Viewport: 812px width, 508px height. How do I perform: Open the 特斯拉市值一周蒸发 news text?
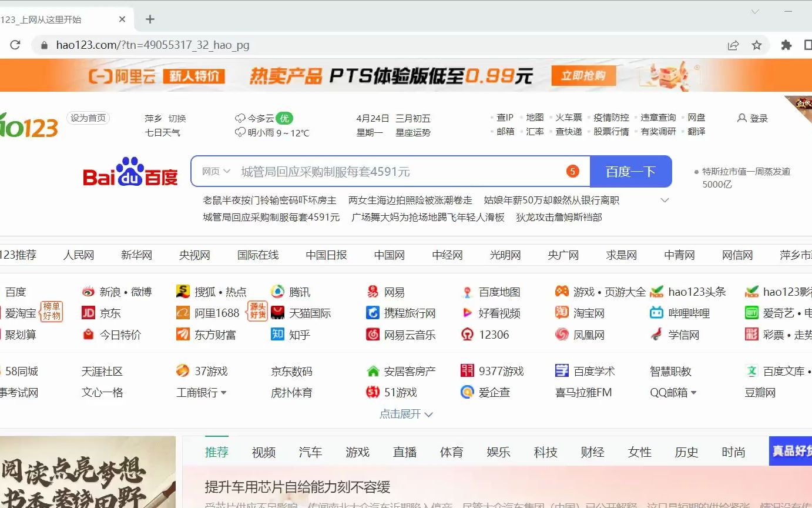(746, 178)
